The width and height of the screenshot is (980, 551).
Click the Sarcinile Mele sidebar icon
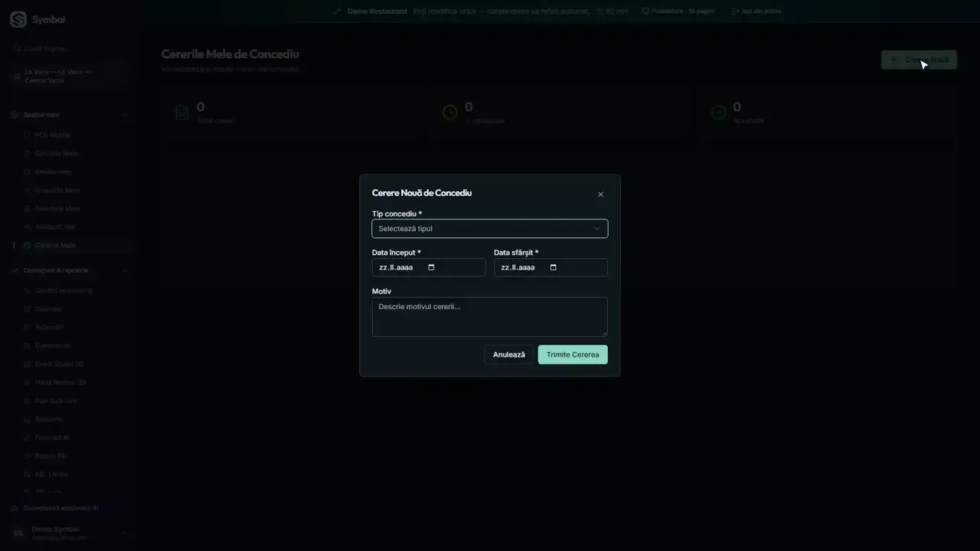click(28, 154)
